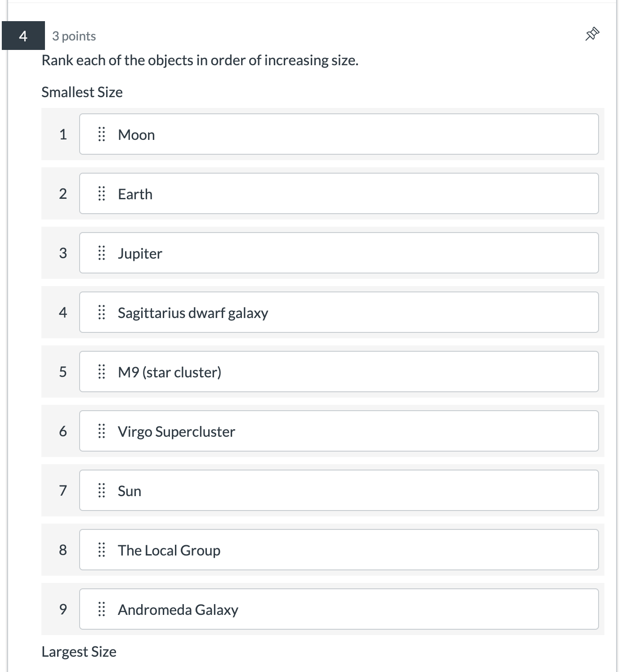Click the drag handle next to Jupiter
The height and width of the screenshot is (672, 626).
pos(101,253)
